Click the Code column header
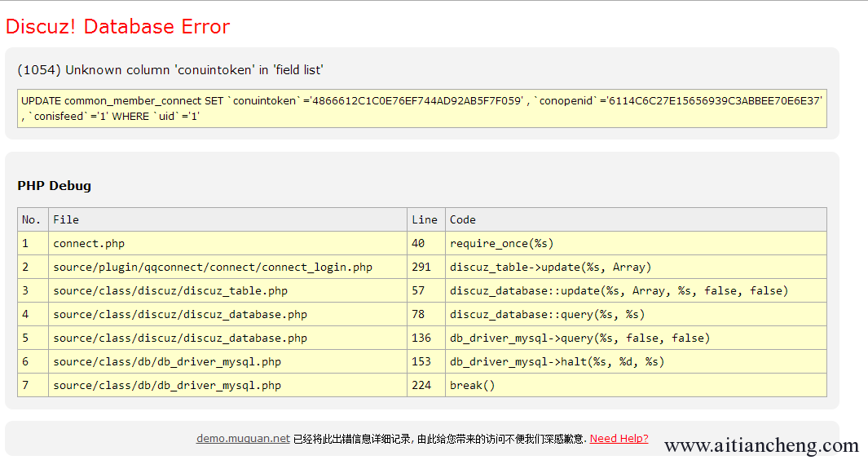This screenshot has height=460, width=868. tap(636, 219)
